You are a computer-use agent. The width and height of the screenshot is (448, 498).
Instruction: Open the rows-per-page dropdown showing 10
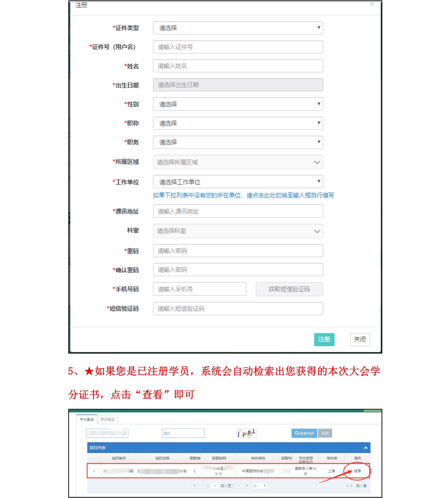(259, 486)
